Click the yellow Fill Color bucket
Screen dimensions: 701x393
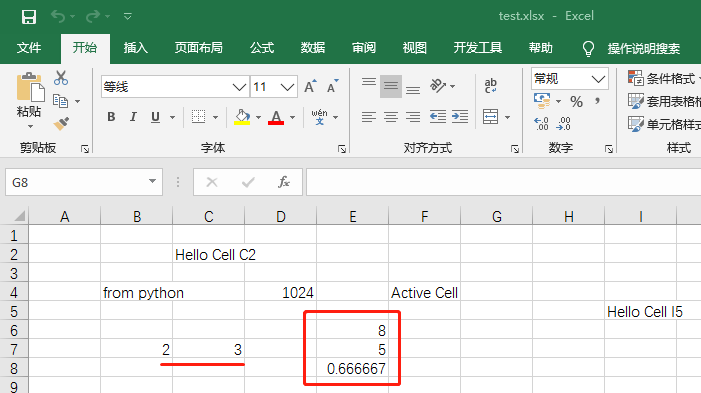[242, 117]
